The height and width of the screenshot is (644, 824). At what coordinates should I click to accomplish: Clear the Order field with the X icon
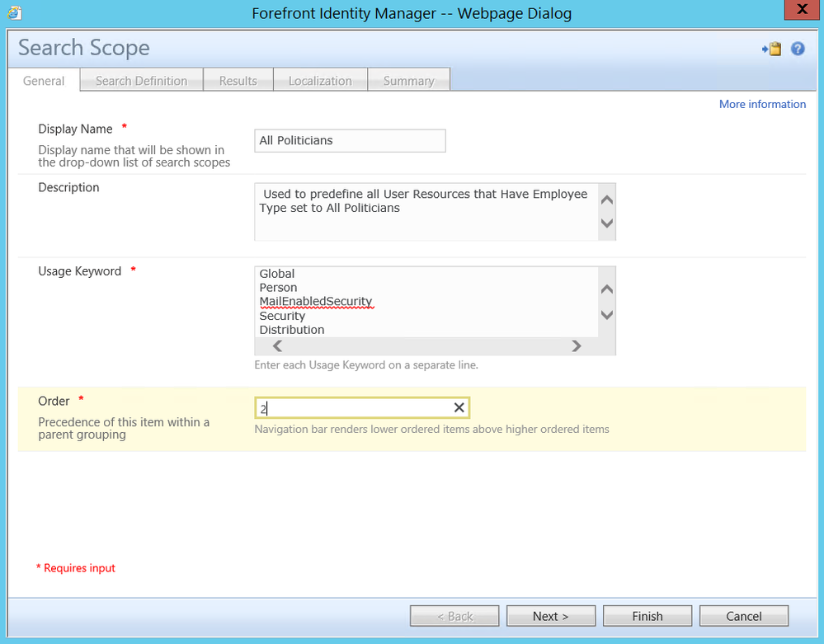pyautogui.click(x=459, y=407)
